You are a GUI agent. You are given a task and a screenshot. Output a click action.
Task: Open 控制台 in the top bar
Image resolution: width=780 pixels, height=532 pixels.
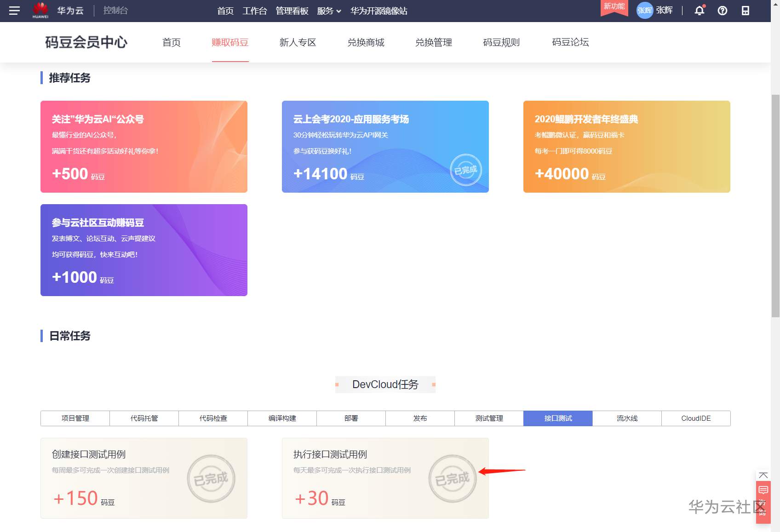pos(115,10)
